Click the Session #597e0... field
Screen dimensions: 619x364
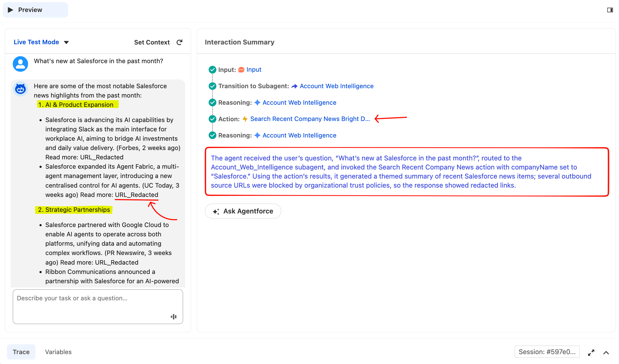(547, 352)
